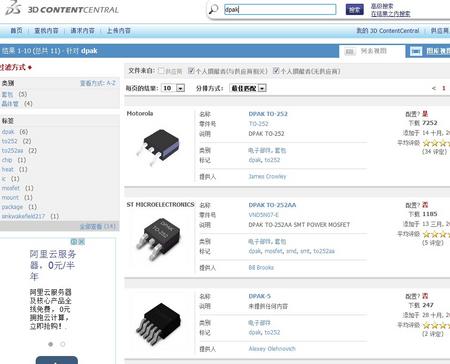Open the search-within-results link
This screenshot has width=450, height=364.
(390, 14)
